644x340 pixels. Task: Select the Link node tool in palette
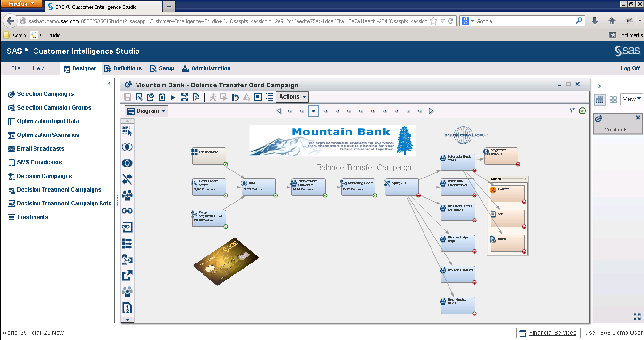tap(127, 211)
